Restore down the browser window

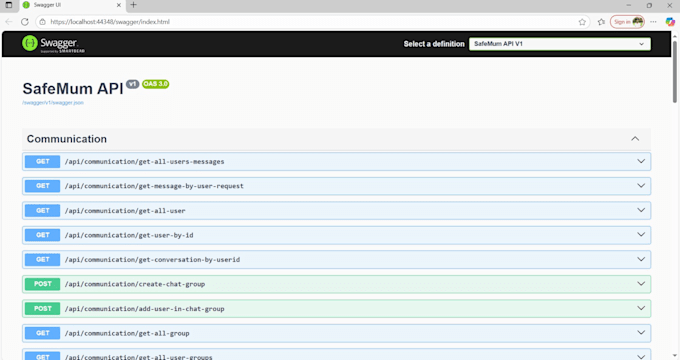[x=649, y=5]
